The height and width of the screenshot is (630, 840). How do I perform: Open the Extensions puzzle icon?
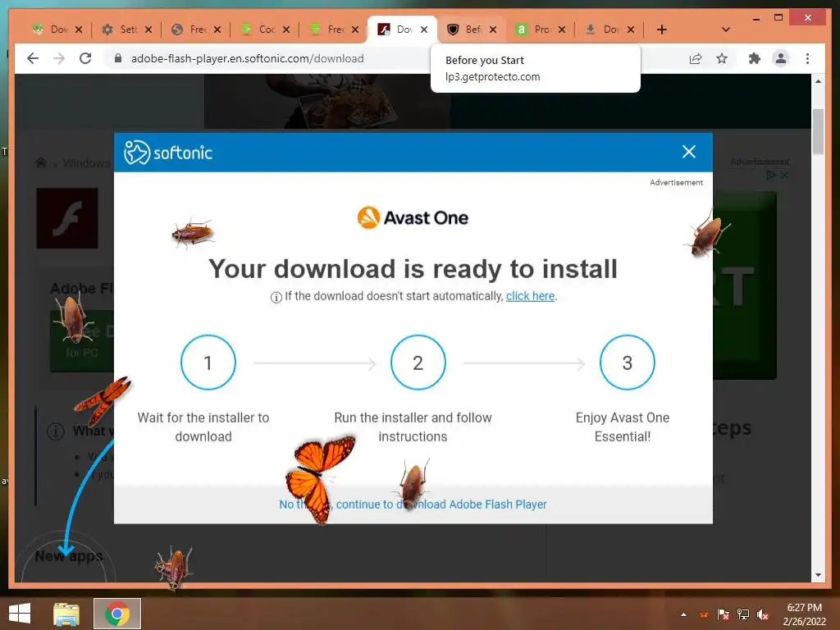tap(755, 58)
